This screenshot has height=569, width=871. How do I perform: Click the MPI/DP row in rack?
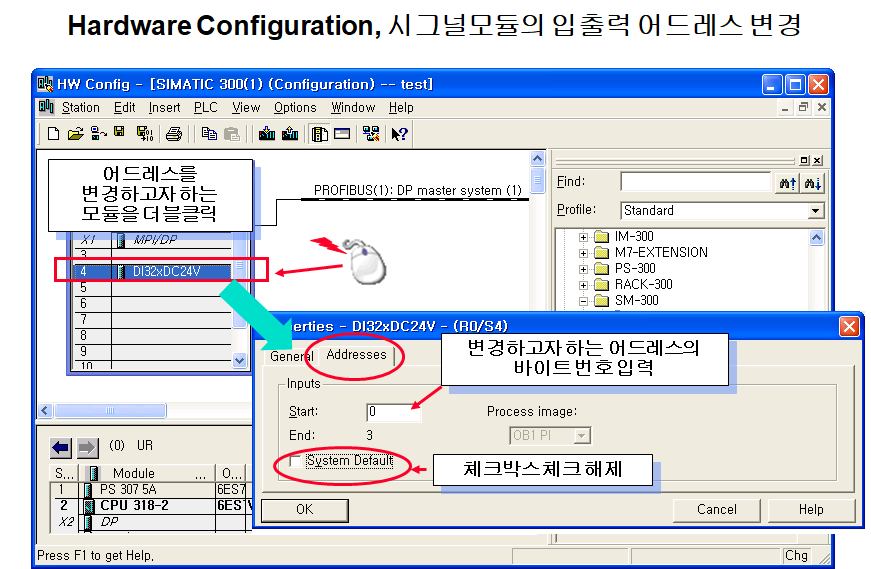coord(152,240)
